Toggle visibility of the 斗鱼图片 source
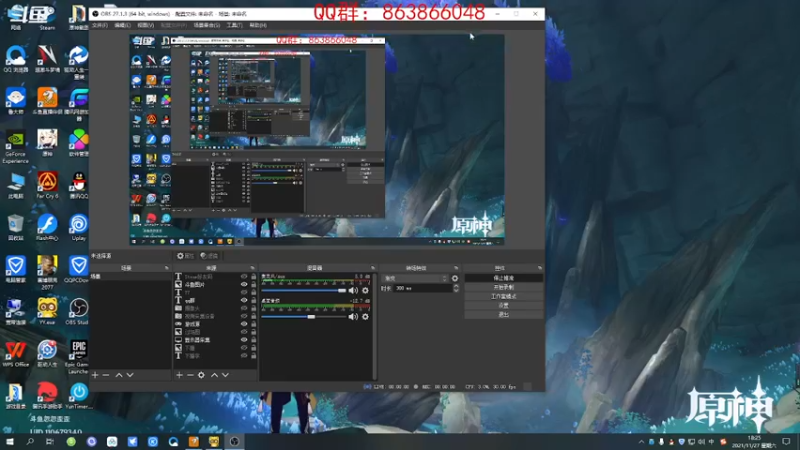This screenshot has height=450, width=800. coord(244,285)
